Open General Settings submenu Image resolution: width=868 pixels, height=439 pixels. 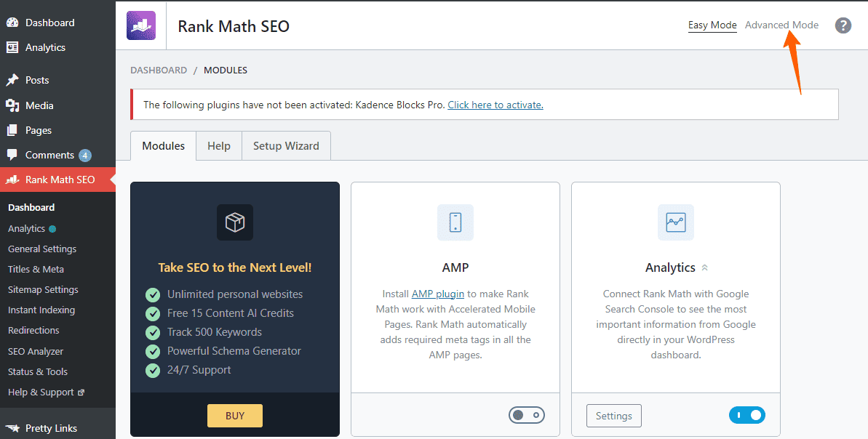42,249
